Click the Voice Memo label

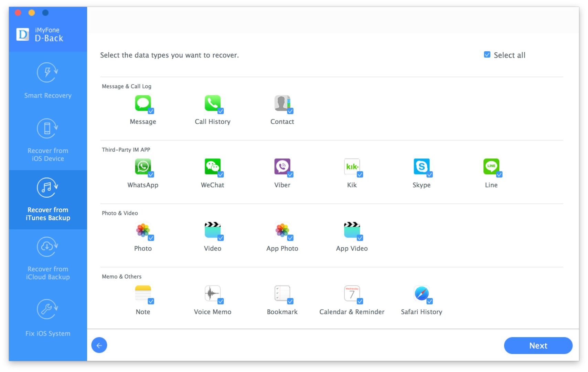213,312
